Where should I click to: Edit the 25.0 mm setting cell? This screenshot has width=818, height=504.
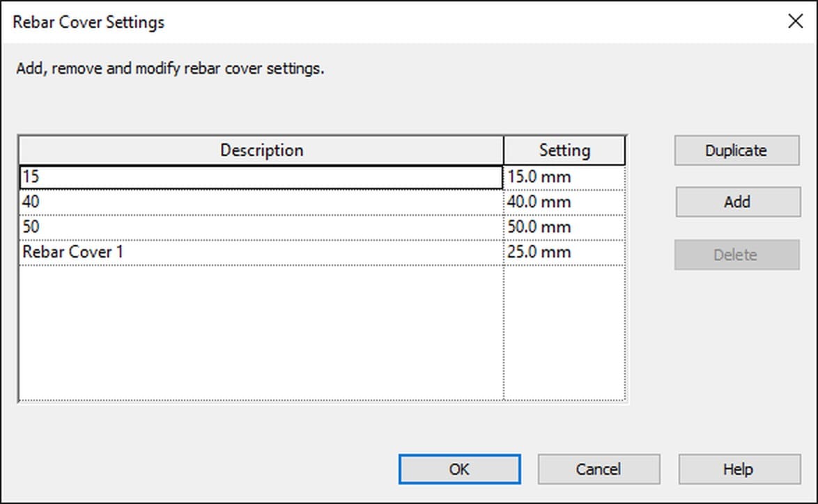564,252
